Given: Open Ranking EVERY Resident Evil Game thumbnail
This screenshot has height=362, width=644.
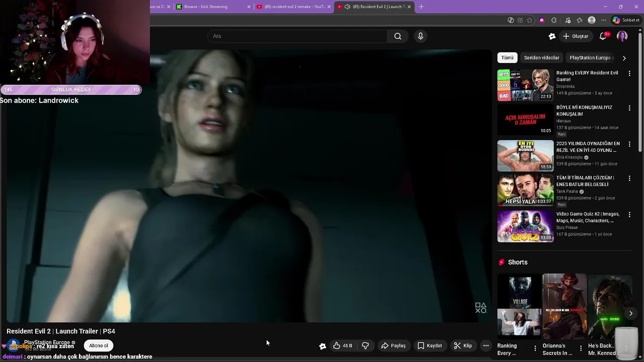Looking at the screenshot, I should (x=525, y=85).
